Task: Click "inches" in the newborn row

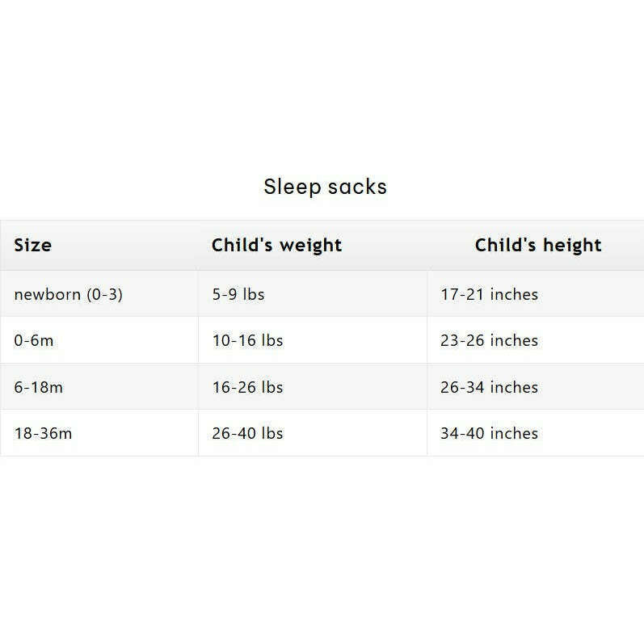Action: [514, 294]
